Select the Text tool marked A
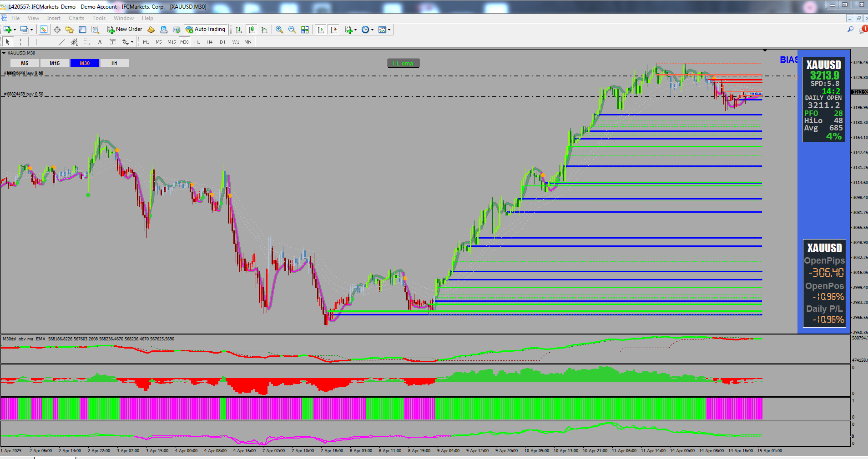The height and width of the screenshot is (459, 868). coord(100,42)
